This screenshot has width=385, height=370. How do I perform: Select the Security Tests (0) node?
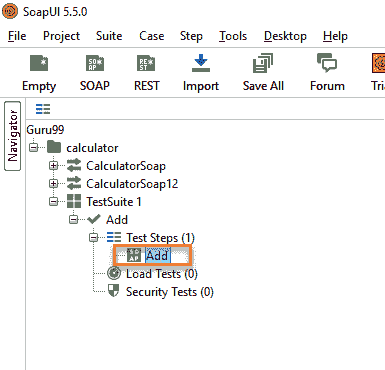tap(161, 292)
